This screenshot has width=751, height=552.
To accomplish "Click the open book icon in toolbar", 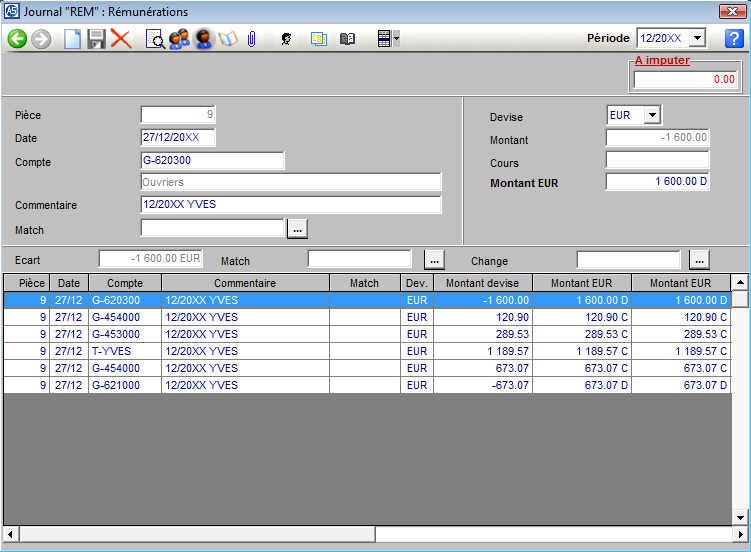I will [347, 39].
